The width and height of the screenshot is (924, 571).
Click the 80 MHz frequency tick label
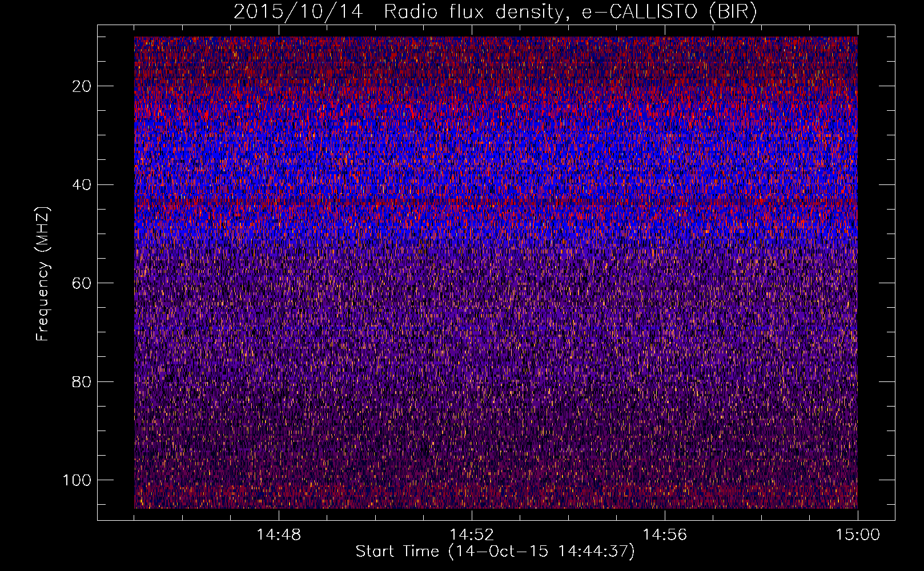click(x=82, y=382)
